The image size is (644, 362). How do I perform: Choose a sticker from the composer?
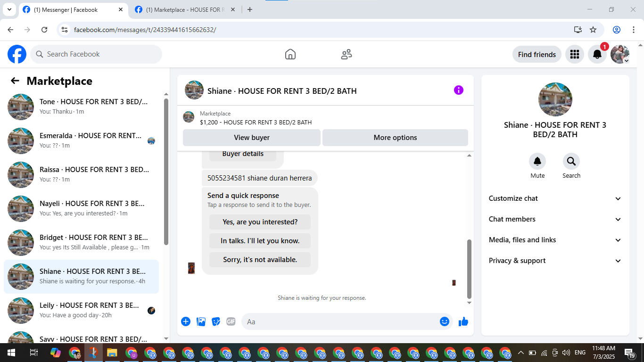pyautogui.click(x=216, y=321)
